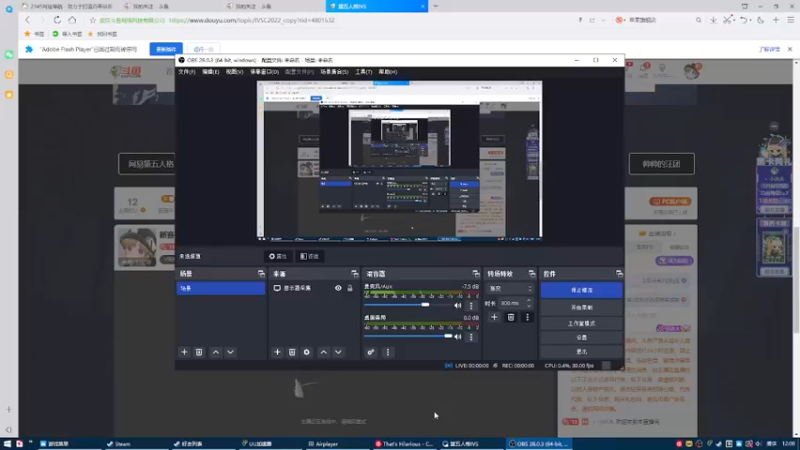This screenshot has width=800, height=450.
Task: Adjust desktop audio volume slider
Action: click(x=447, y=336)
